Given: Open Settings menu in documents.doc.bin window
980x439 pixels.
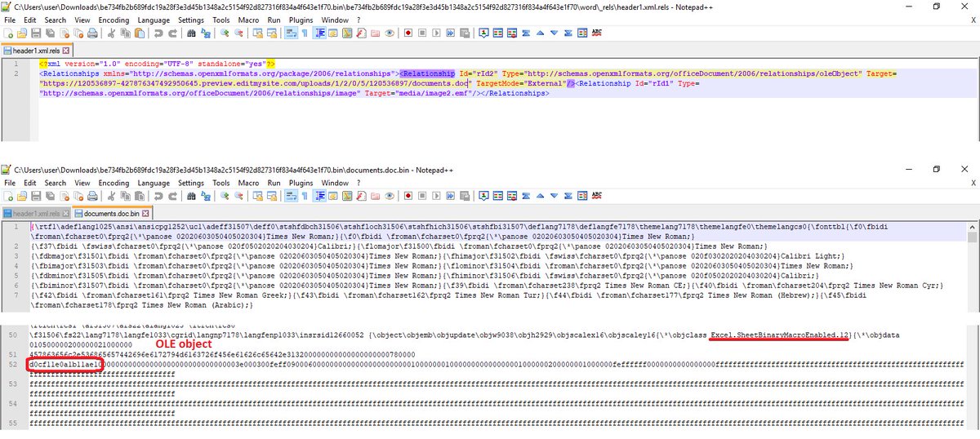Looking at the screenshot, I should (193, 183).
